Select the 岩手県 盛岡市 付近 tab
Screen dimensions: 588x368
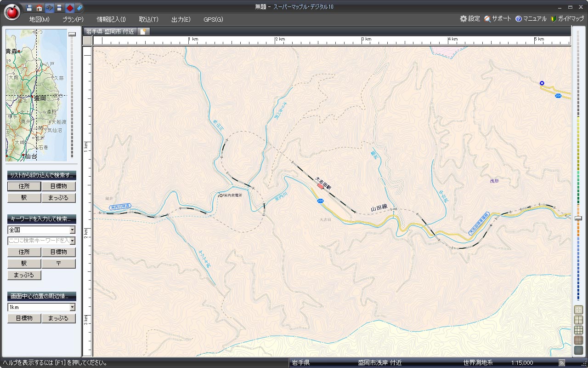pyautogui.click(x=110, y=31)
